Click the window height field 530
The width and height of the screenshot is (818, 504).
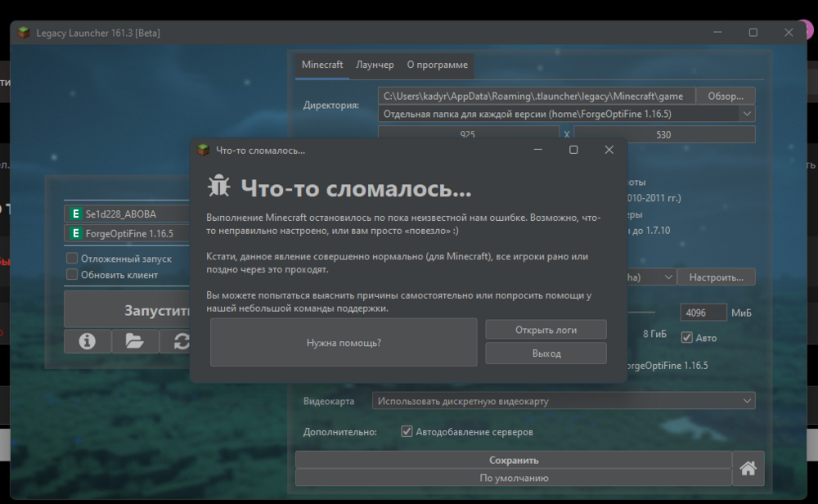[x=664, y=134]
